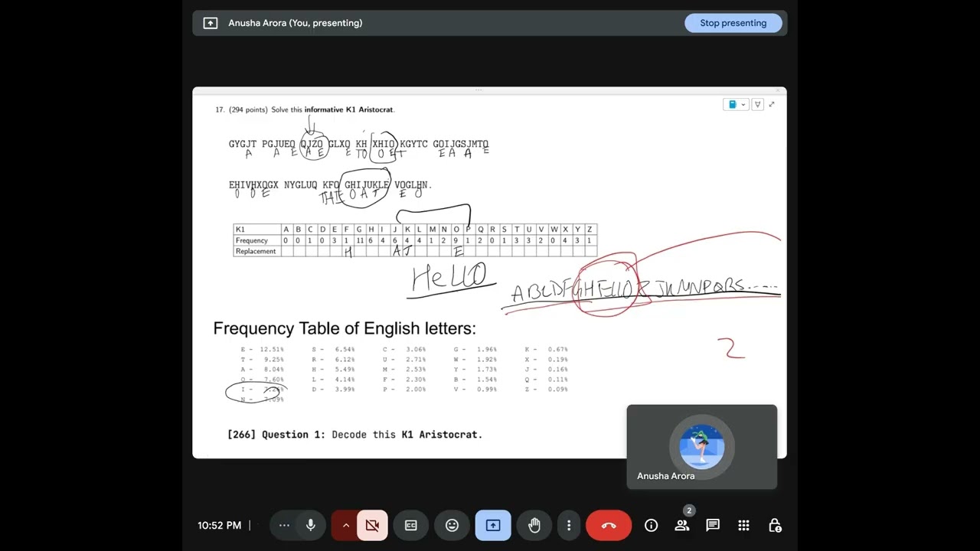Raise hand using the hand icon
The width and height of the screenshot is (980, 551).
534,526
